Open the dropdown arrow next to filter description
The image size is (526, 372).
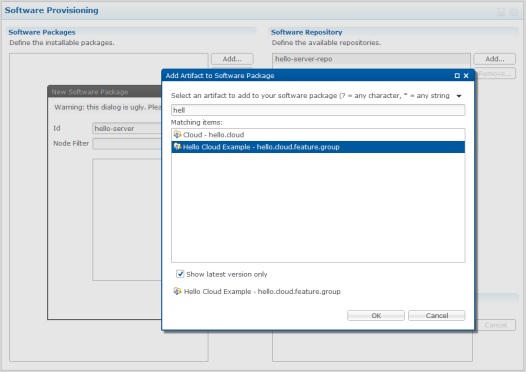click(x=459, y=96)
